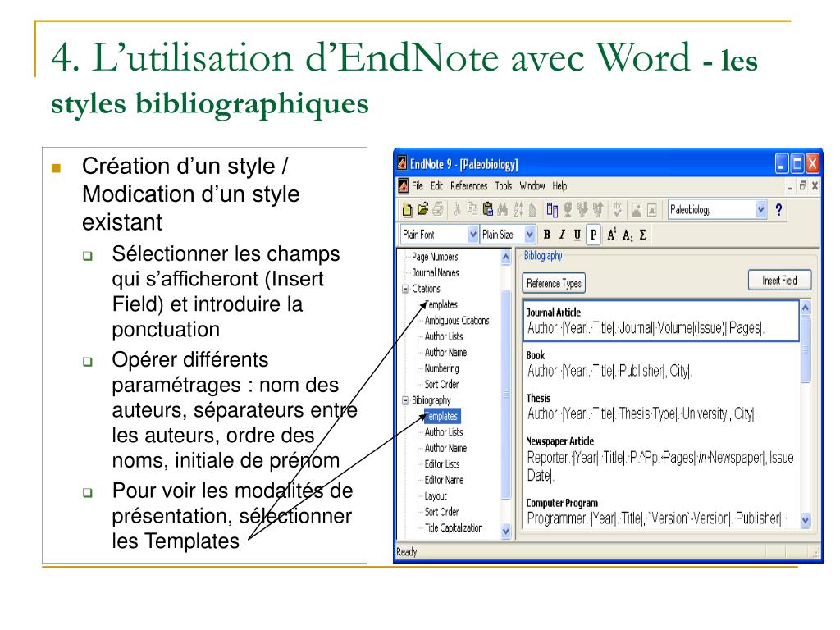The width and height of the screenshot is (840, 630).
Task: Click the New library toolbar icon
Action: coord(407,209)
